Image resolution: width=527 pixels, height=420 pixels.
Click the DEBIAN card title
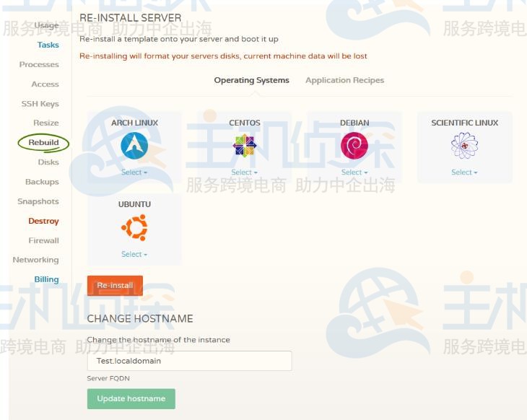(x=354, y=123)
